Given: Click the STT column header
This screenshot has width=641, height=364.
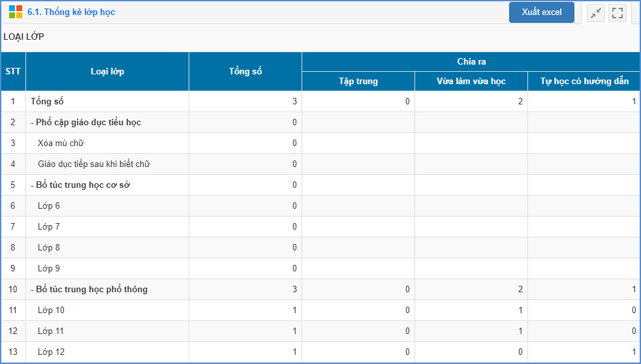Looking at the screenshot, I should tap(12, 71).
